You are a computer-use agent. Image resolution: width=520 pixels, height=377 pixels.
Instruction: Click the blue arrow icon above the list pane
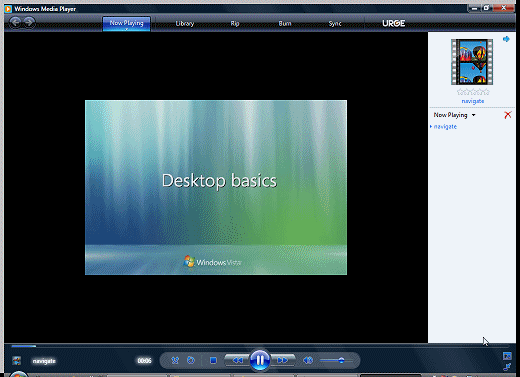506,39
